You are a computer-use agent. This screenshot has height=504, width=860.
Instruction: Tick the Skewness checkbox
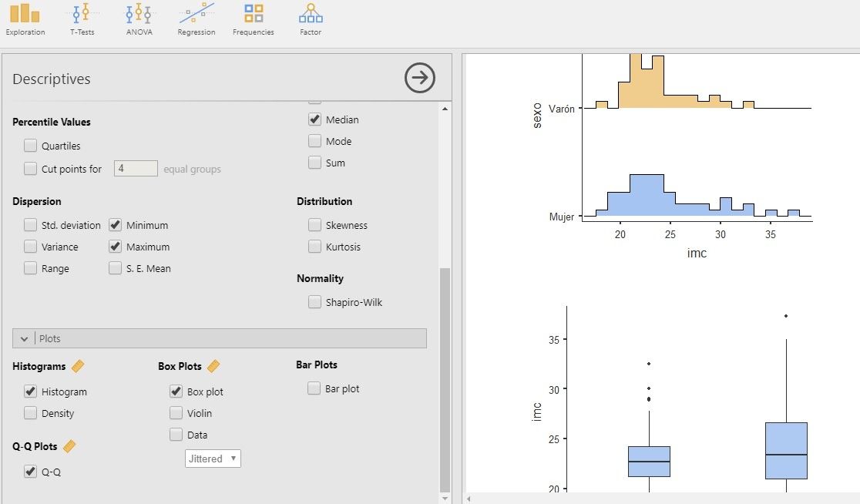point(314,225)
